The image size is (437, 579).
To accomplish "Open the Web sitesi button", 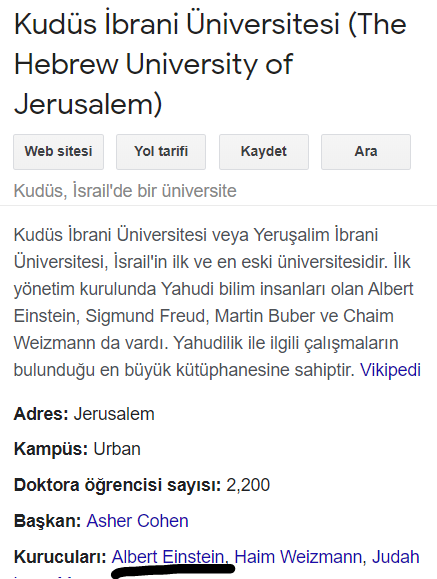I will (x=58, y=152).
